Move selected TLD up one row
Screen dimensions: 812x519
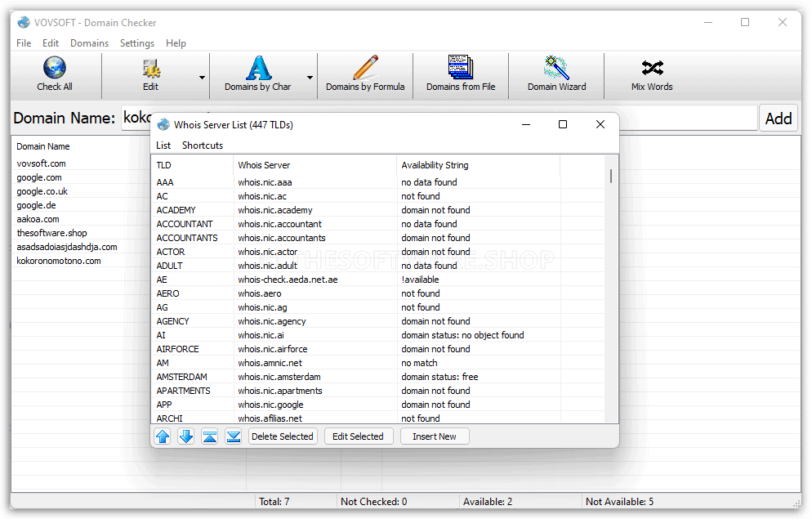(163, 436)
